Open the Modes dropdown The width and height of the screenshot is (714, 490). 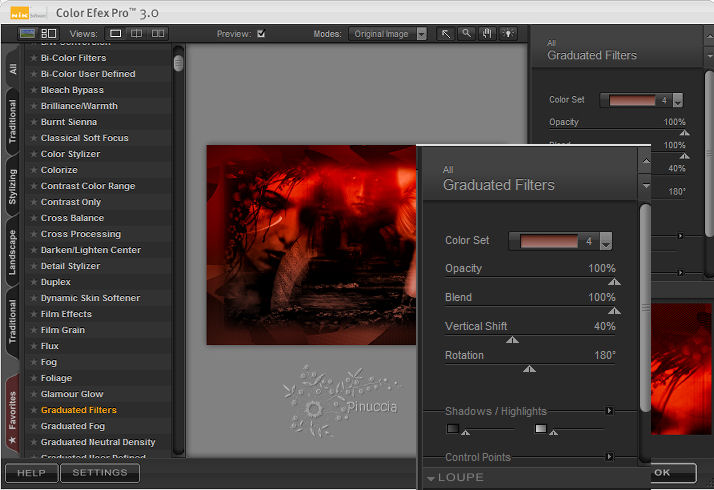(x=421, y=33)
